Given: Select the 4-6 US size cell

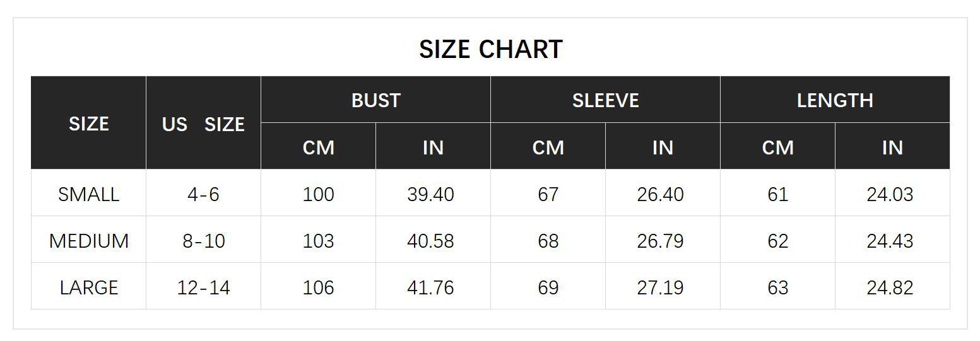Looking at the screenshot, I should tap(203, 194).
